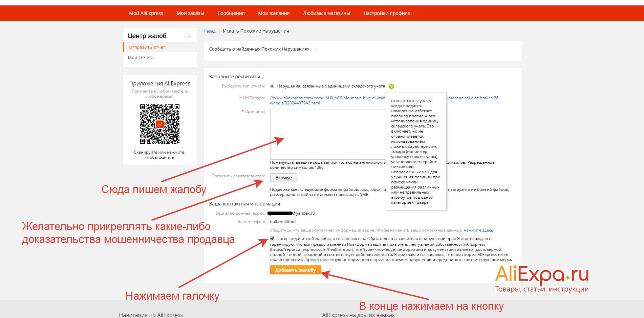The image size is (644, 318).
Task: Click the Ваша контактная информация heading
Action: click(x=244, y=204)
